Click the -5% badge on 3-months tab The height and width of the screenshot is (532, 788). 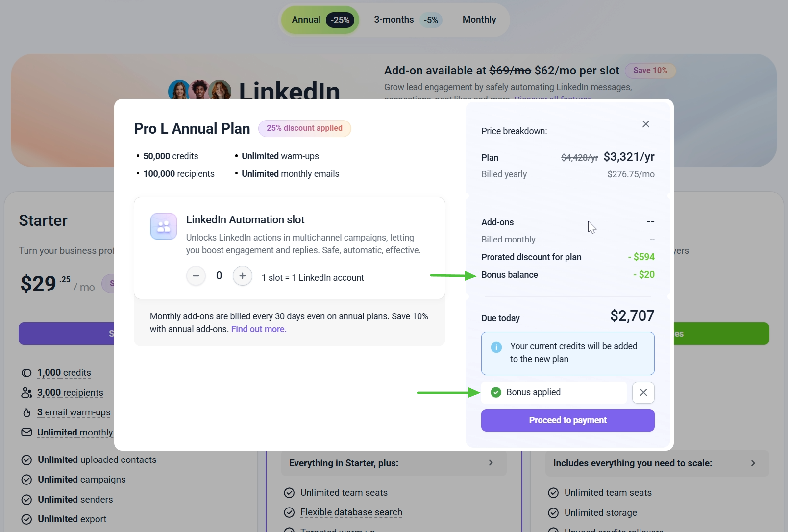coord(431,20)
